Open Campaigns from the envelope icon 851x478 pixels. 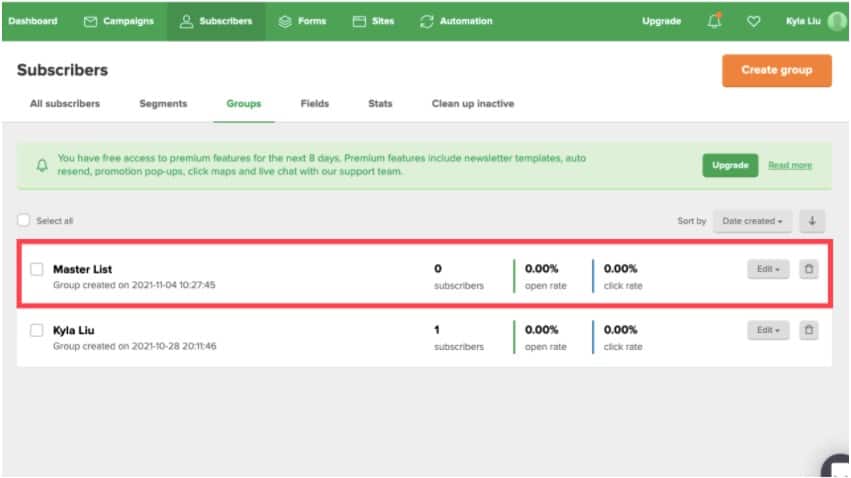91,21
